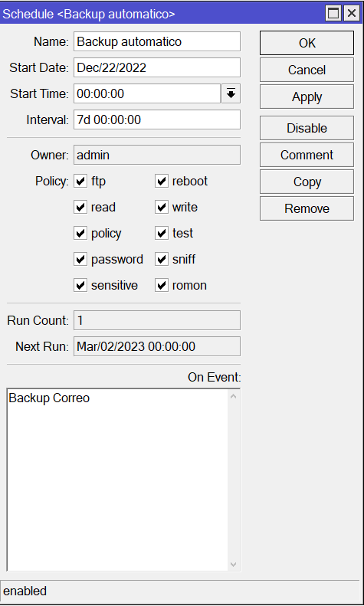
Task: Disable the sniff policy checkbox
Action: click(x=162, y=259)
